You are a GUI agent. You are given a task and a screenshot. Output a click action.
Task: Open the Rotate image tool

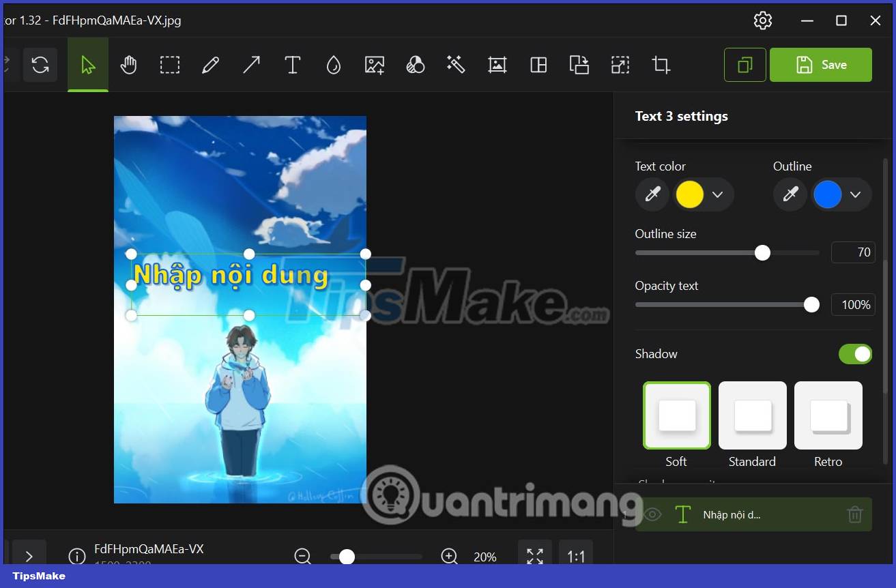point(40,65)
